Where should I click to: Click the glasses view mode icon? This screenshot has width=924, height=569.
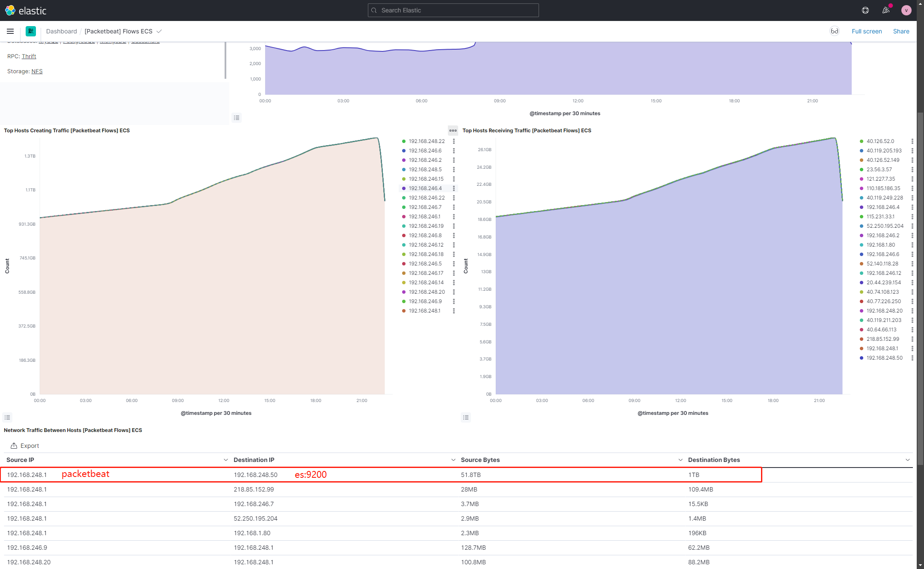(x=834, y=31)
